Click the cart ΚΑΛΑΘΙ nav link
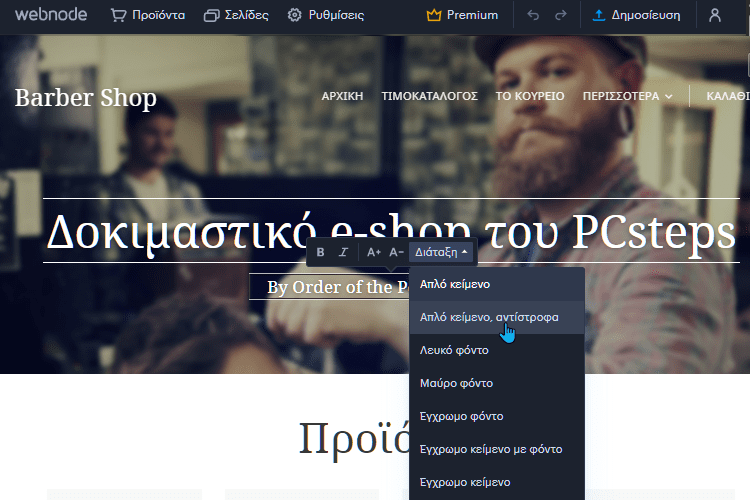Screen dimensions: 750x500 (x=728, y=96)
